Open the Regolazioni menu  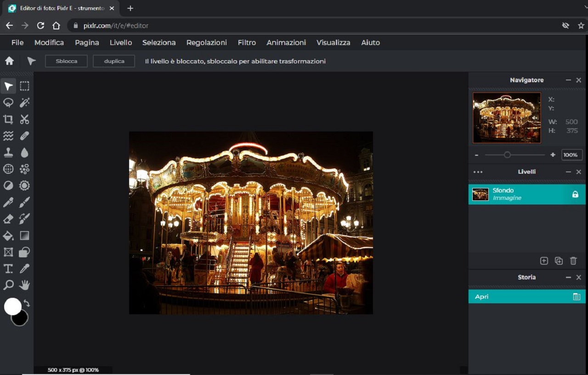pos(206,42)
